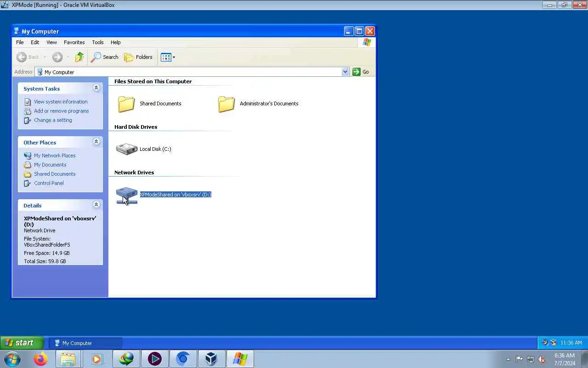588x368 pixels.
Task: Open the Tools menu
Action: (x=97, y=42)
